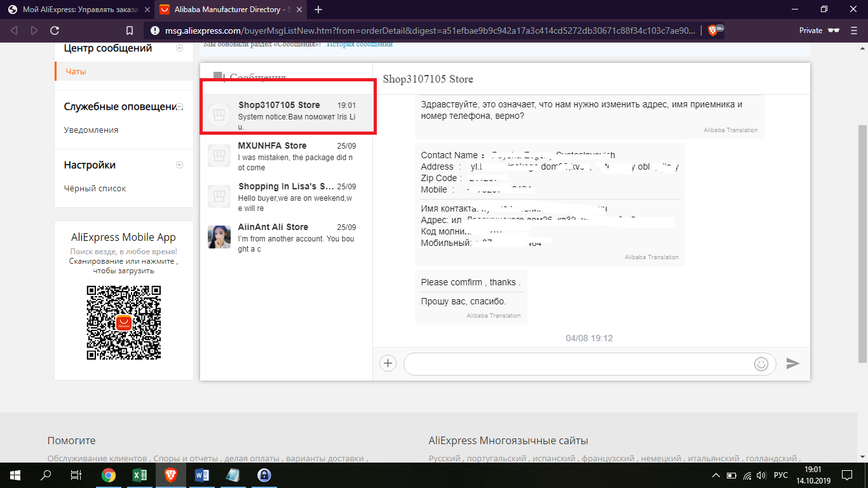Launch Google Chrome from the taskbar
Screen dimensions: 868x488
[109, 475]
